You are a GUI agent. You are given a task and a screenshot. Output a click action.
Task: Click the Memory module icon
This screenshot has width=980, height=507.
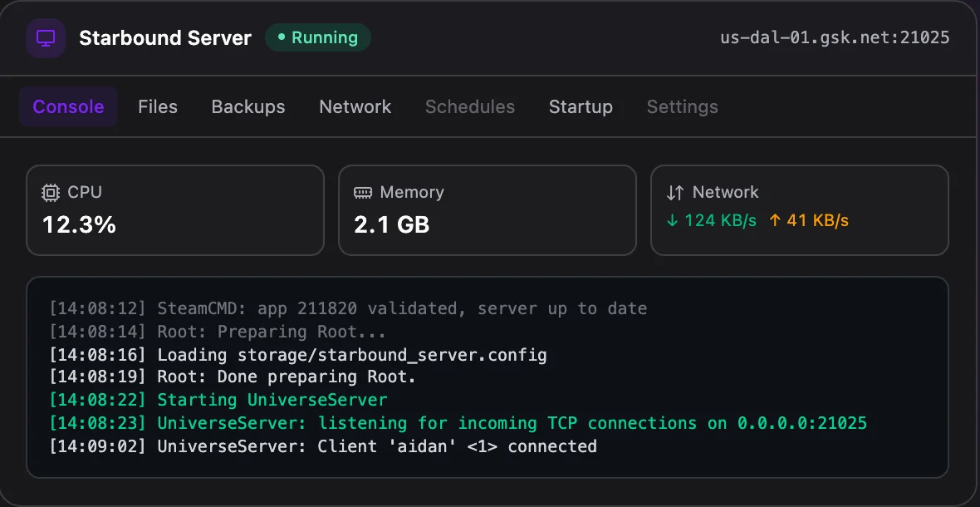click(363, 193)
